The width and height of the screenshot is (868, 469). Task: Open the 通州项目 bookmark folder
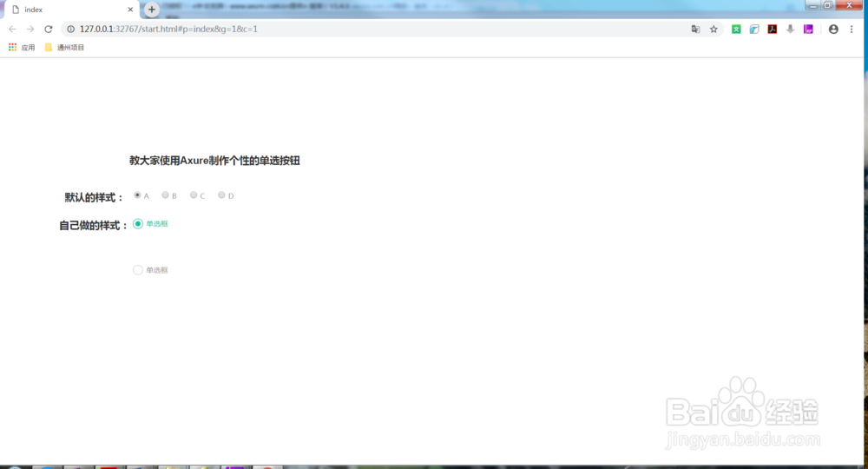[64, 48]
